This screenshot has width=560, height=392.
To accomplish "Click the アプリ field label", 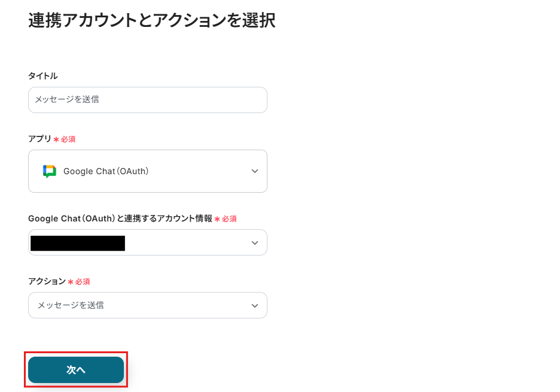I will [x=39, y=139].
